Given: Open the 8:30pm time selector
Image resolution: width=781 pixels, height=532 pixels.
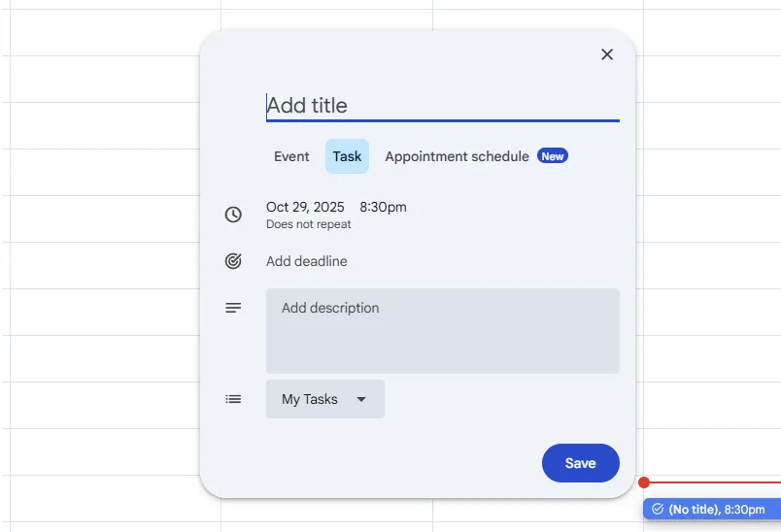Looking at the screenshot, I should pyautogui.click(x=383, y=207).
